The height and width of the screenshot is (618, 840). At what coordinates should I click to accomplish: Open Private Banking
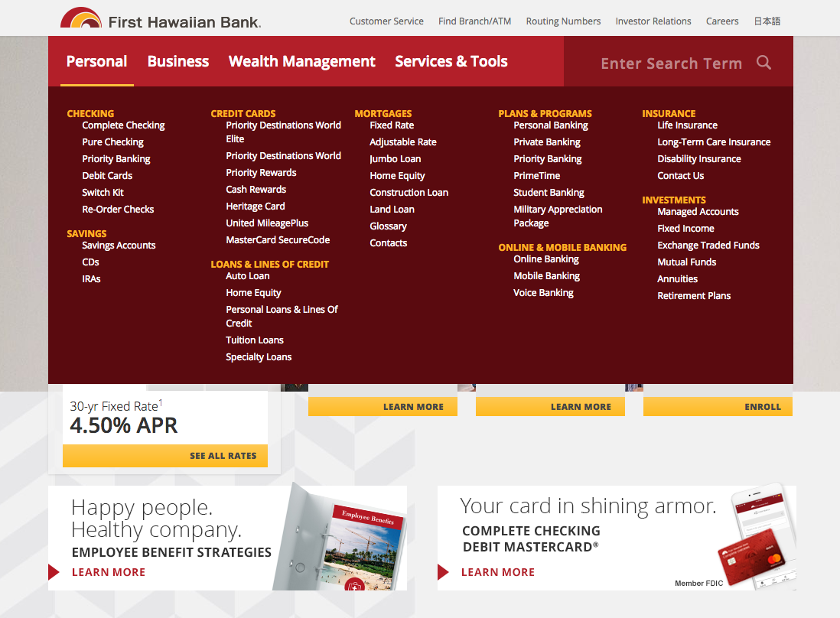pos(546,142)
